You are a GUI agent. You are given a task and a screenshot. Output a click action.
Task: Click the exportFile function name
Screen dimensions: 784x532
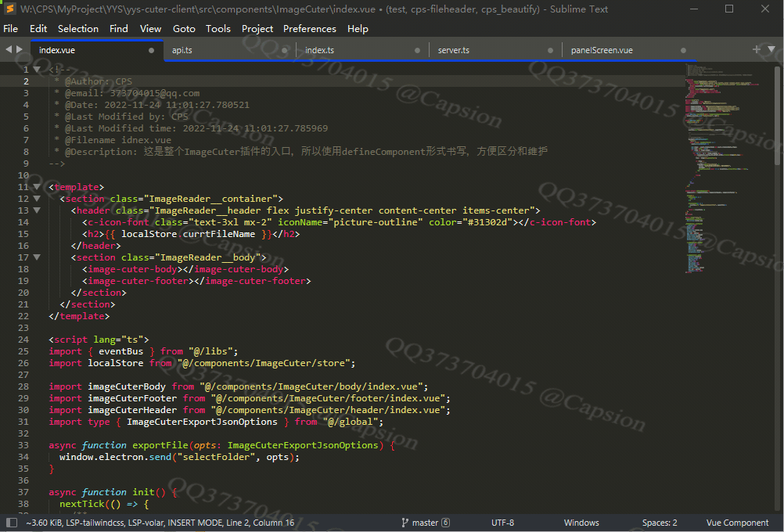coord(160,445)
